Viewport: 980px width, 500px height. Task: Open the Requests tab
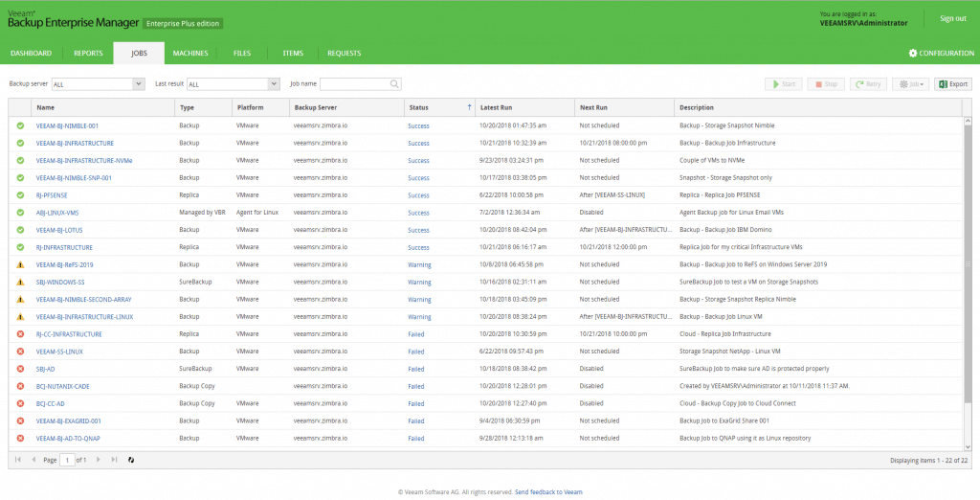(x=344, y=54)
